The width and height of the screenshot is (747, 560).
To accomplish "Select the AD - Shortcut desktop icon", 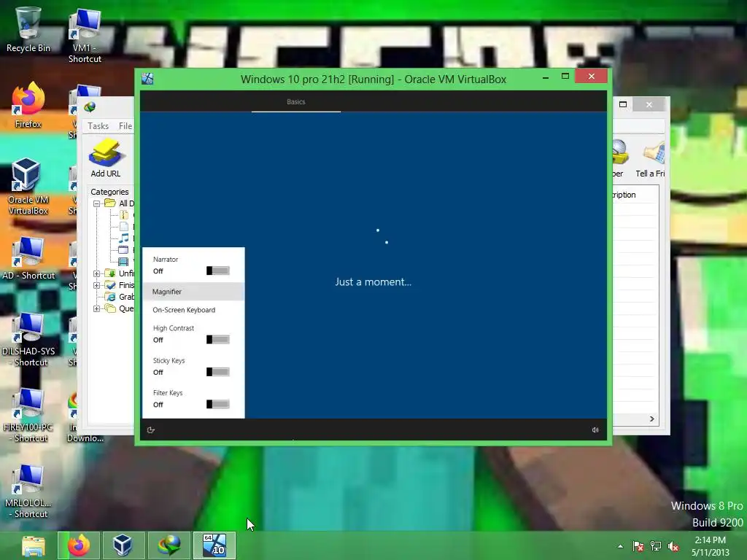I will point(28,257).
